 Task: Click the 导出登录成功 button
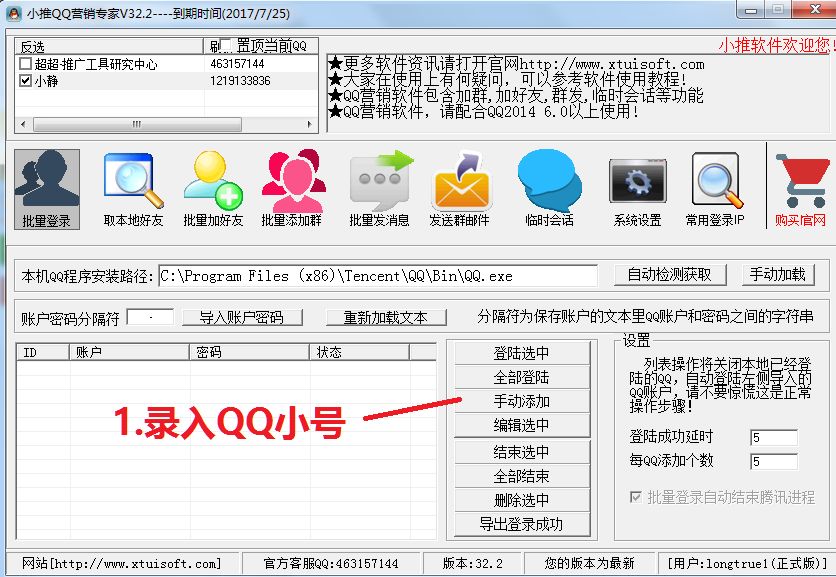coord(522,524)
